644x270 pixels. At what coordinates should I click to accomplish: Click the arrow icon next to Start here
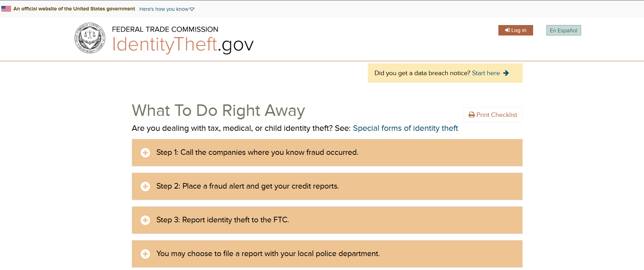pyautogui.click(x=506, y=73)
